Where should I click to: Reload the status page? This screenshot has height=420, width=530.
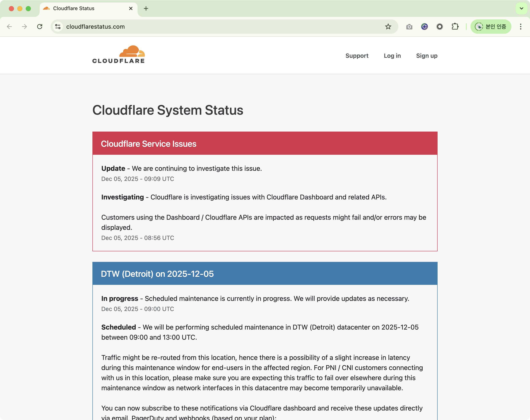40,27
